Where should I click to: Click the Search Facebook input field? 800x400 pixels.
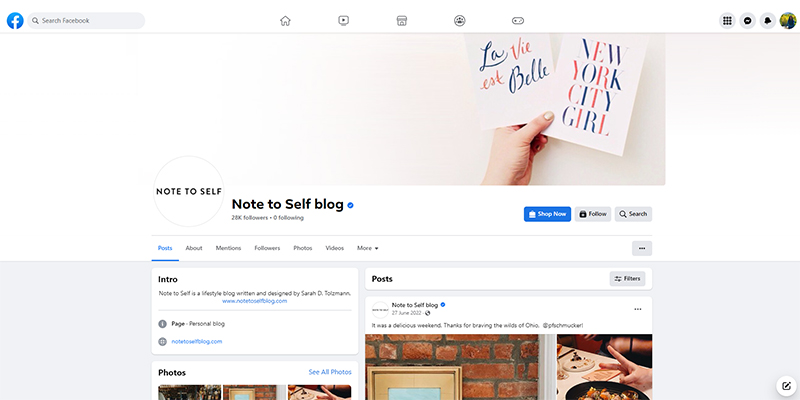(x=86, y=21)
